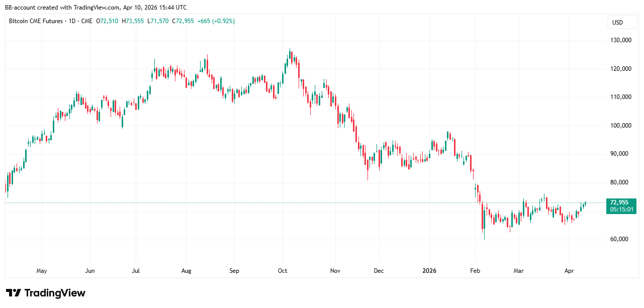The height and width of the screenshot is (308, 644).
Task: Click the TradingView logo icon
Action: (x=13, y=293)
